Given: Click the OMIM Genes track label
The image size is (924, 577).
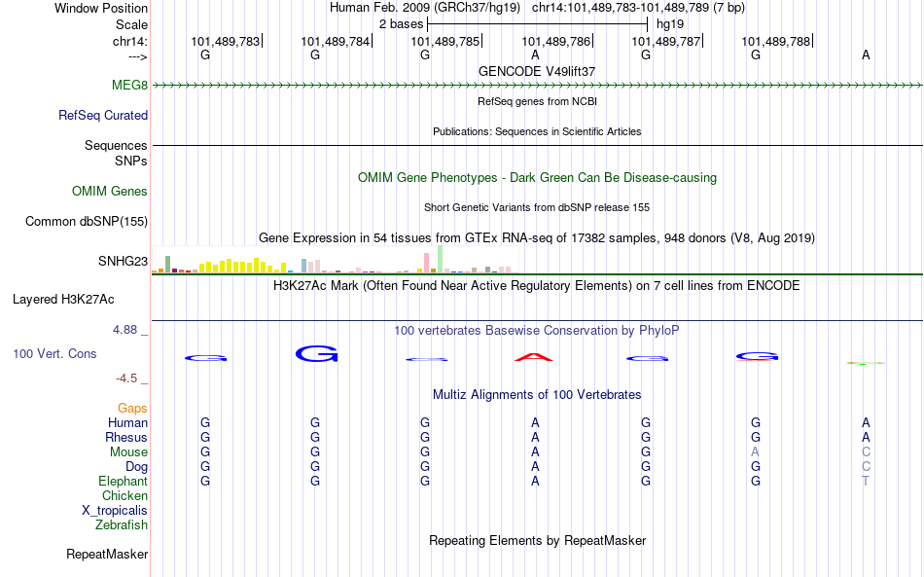Looking at the screenshot, I should 110,192.
